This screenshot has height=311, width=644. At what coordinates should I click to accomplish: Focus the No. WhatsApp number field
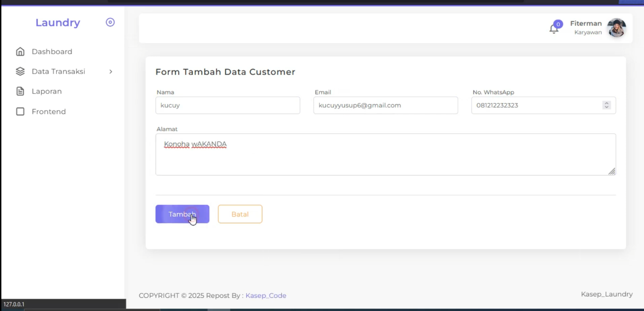(543, 105)
